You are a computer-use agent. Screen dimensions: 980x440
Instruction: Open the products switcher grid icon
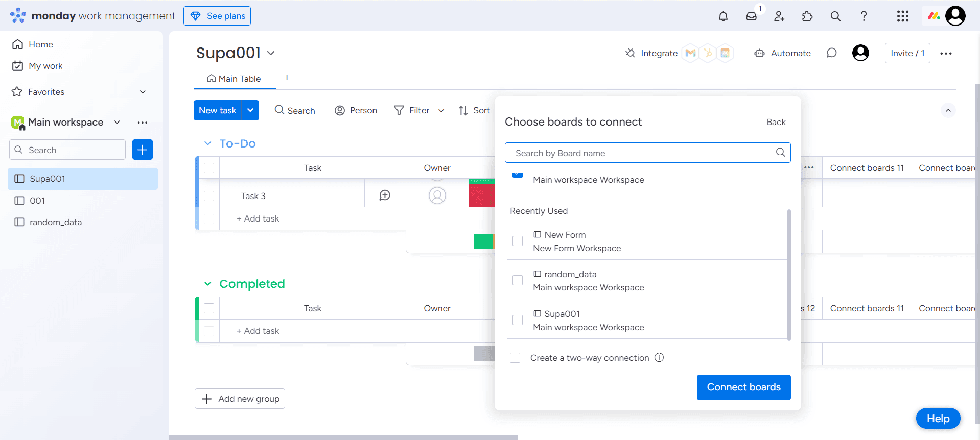point(902,16)
